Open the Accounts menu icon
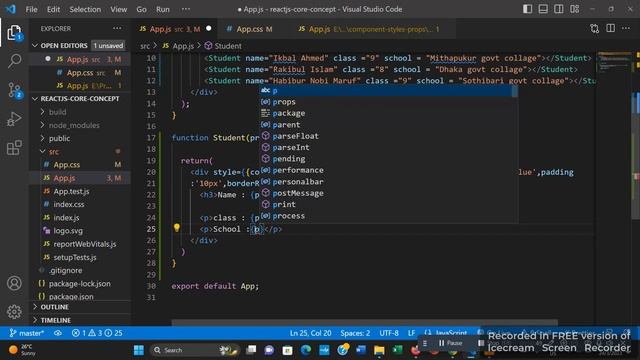This screenshot has width=640, height=360. click(14, 283)
